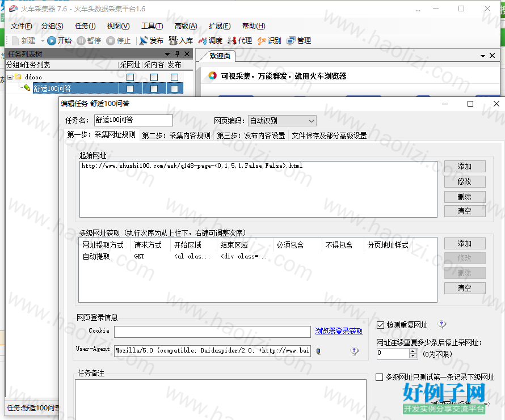Click 添加 for 多级网址获取
This screenshot has width=505, height=420.
(465, 243)
